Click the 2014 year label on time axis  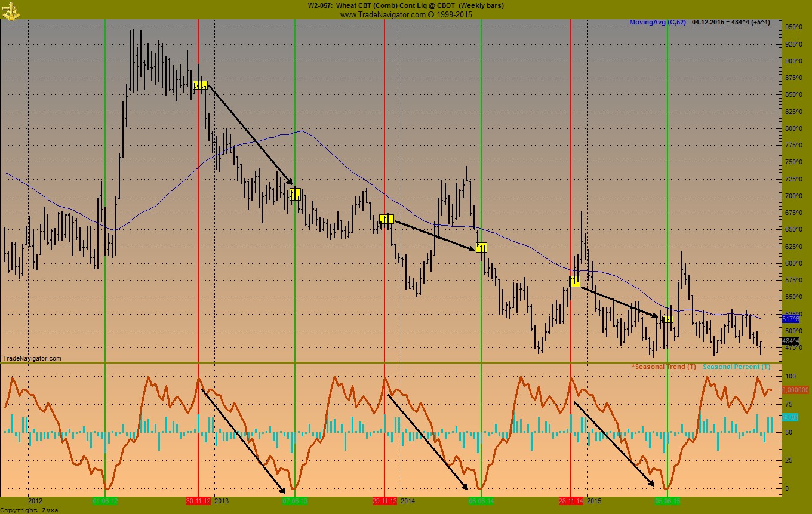tap(408, 501)
